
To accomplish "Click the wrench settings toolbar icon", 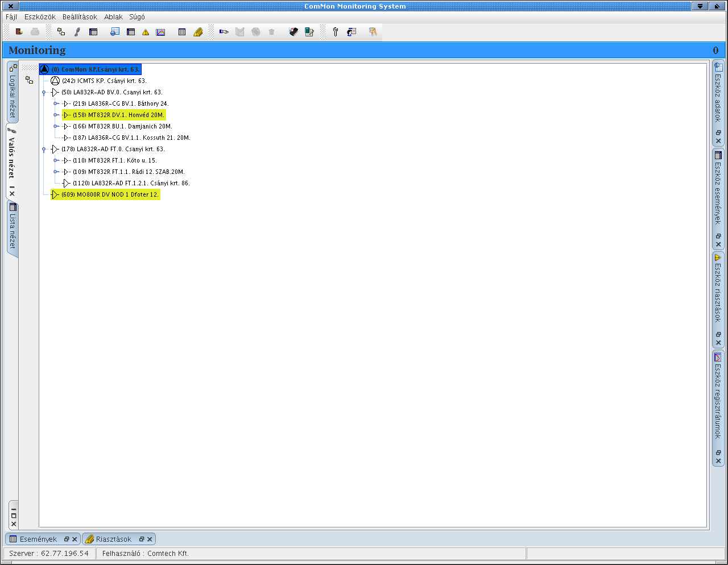I will [x=336, y=32].
